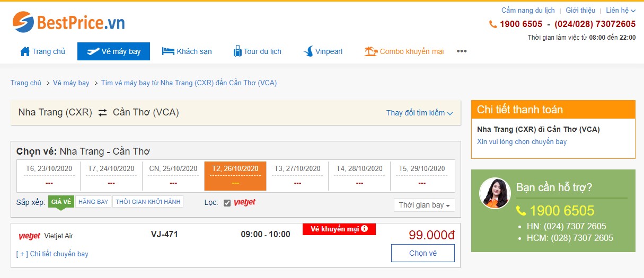Click the yellow phone icon in support box

click(x=521, y=211)
